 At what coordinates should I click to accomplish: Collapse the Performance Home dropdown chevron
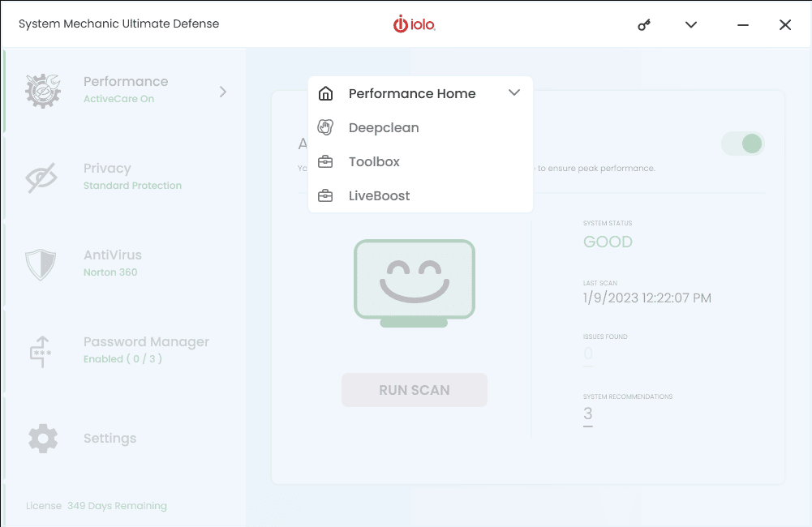coord(514,92)
